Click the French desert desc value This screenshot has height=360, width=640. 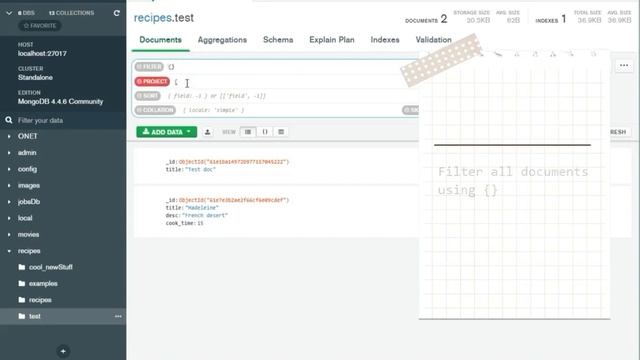204,216
